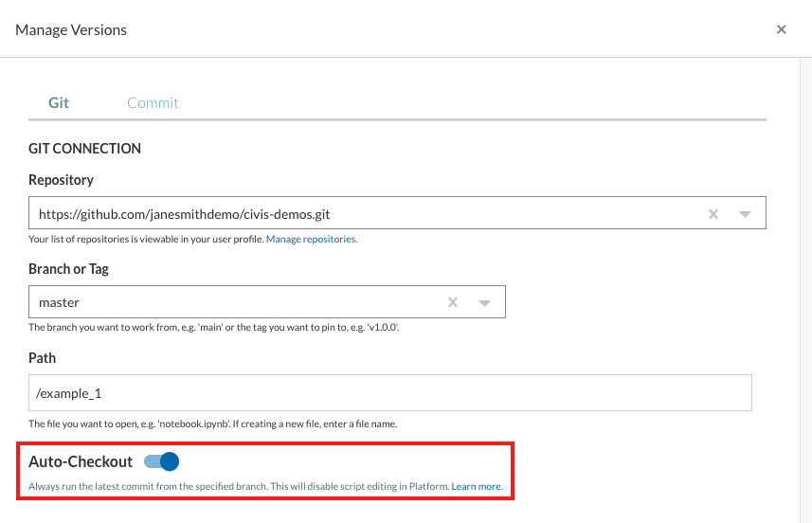Click the master value in branch field
Image resolution: width=812 pixels, height=523 pixels.
point(59,302)
